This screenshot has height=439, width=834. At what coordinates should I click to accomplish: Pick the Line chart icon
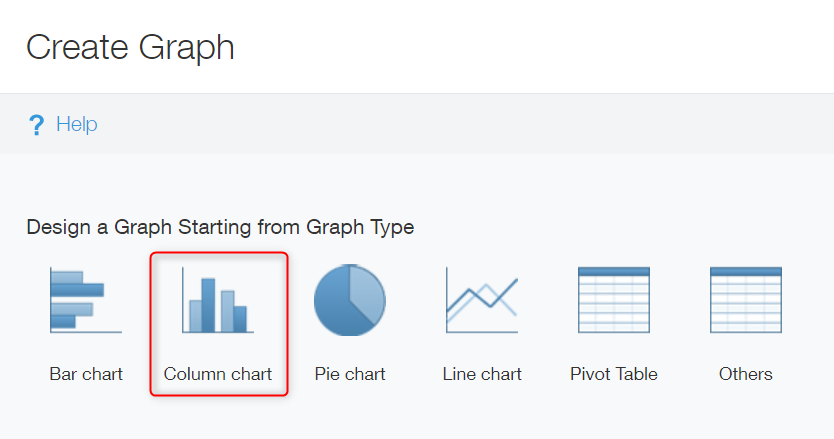click(482, 299)
